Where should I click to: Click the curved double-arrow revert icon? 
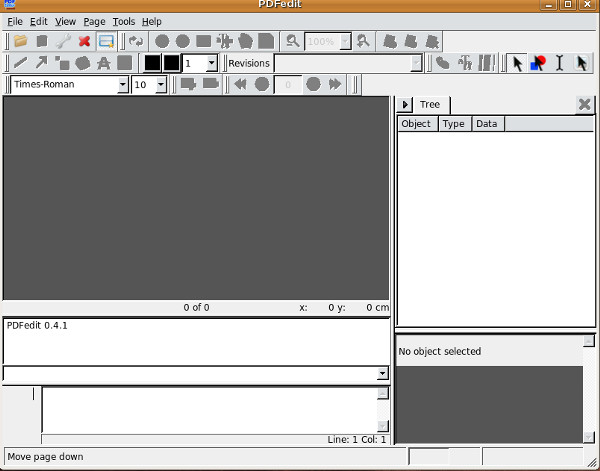pyautogui.click(x=136, y=41)
